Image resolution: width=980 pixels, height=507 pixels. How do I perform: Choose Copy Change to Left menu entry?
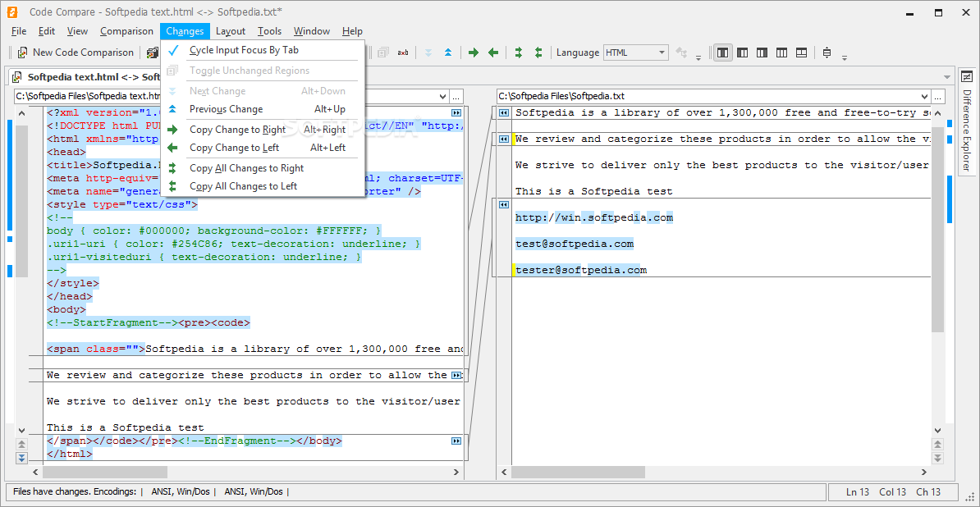pos(263,148)
